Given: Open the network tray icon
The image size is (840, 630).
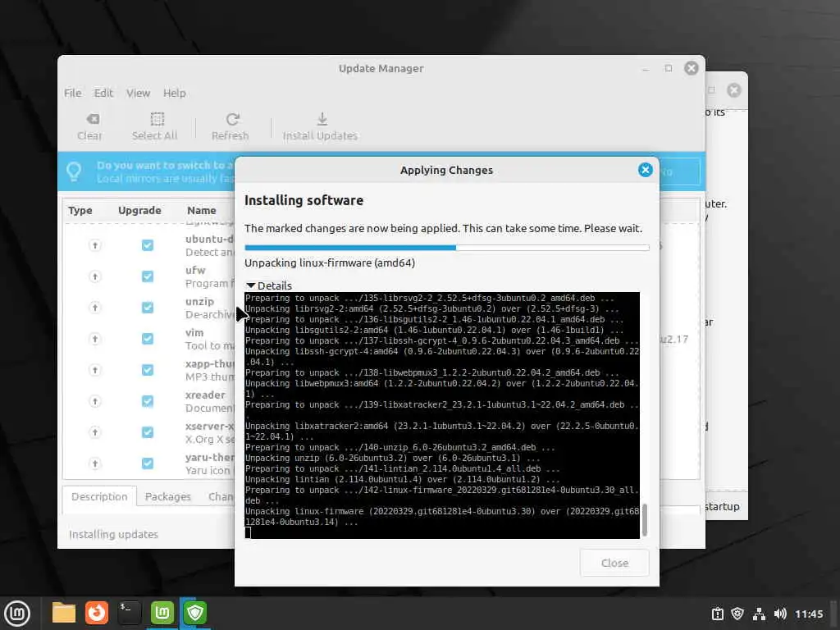Looking at the screenshot, I should (759, 614).
